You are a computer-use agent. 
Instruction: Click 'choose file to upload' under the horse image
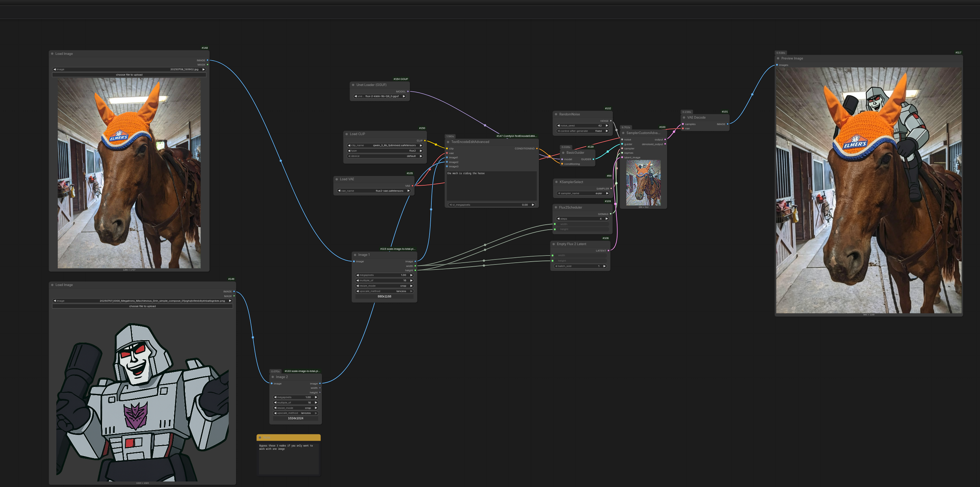[x=129, y=75]
